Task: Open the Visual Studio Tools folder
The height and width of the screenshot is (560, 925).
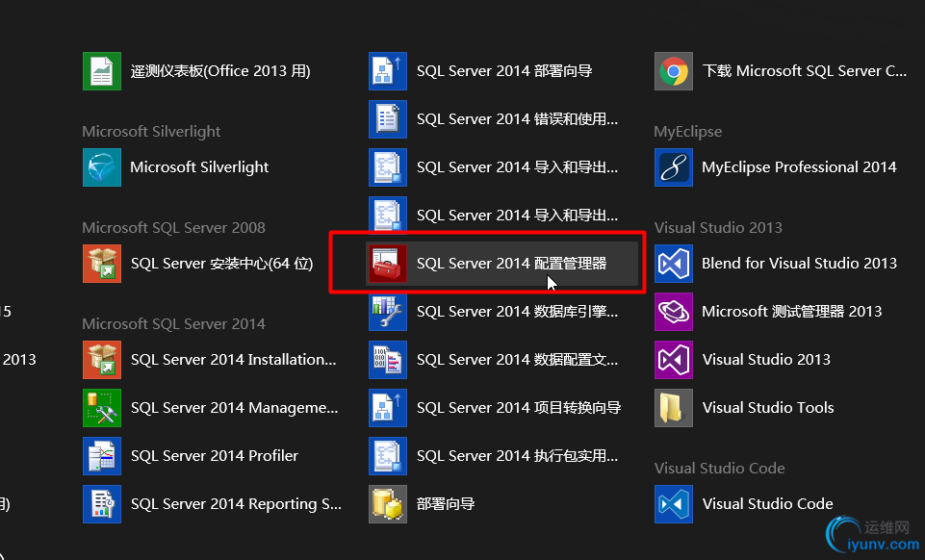Action: pos(745,408)
